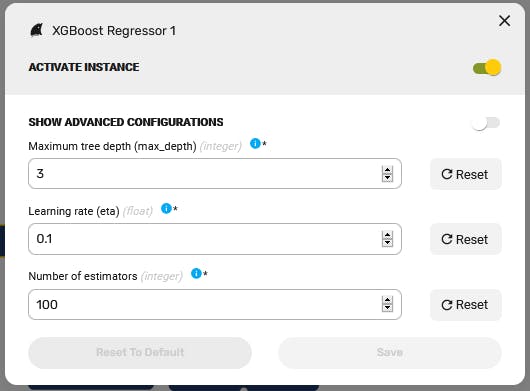Close the XGBoost Regressor 1 dialog

click(x=504, y=21)
